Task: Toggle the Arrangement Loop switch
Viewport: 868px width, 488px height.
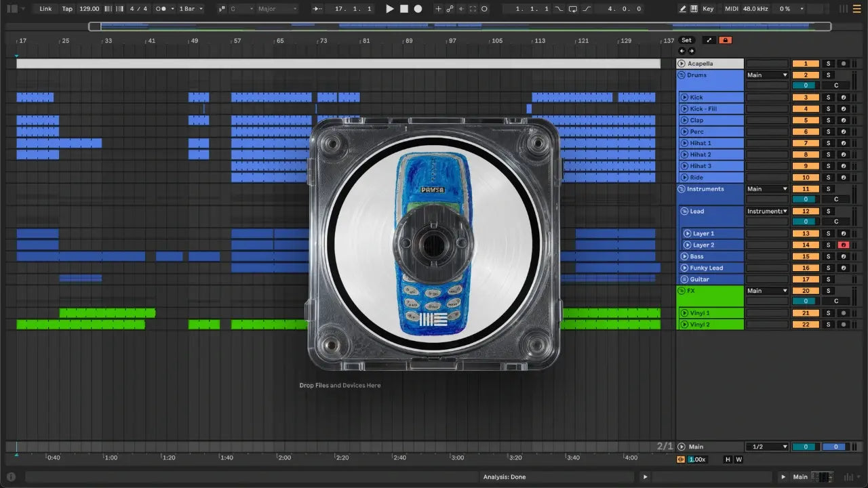Action: [x=573, y=9]
